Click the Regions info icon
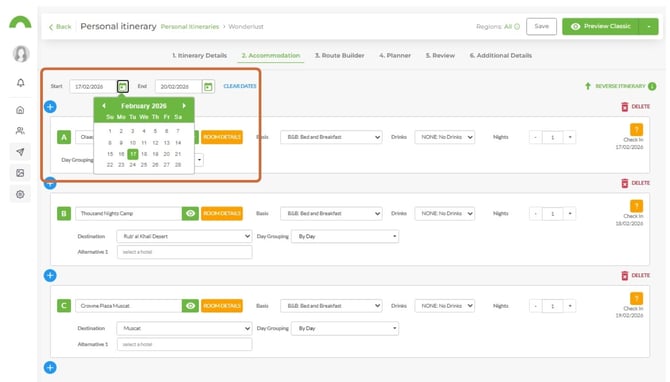 click(517, 26)
